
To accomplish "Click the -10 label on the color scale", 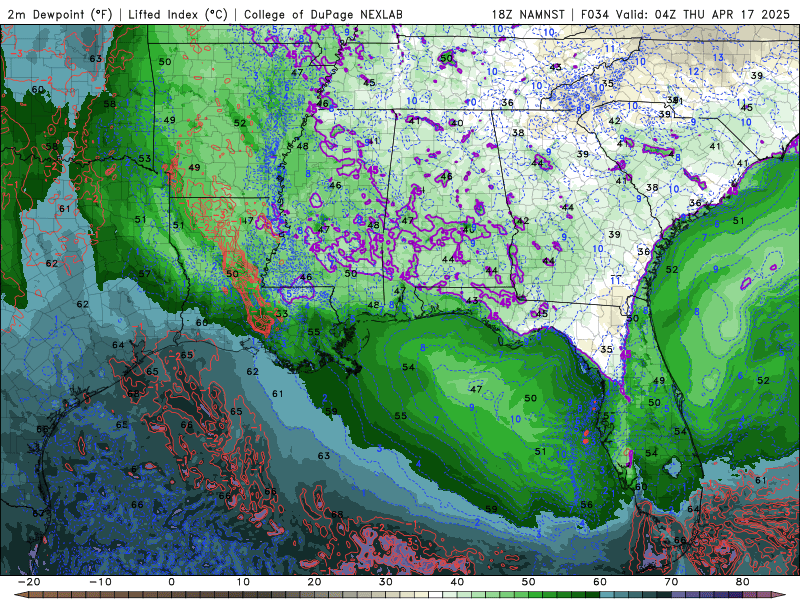I will click(101, 582).
